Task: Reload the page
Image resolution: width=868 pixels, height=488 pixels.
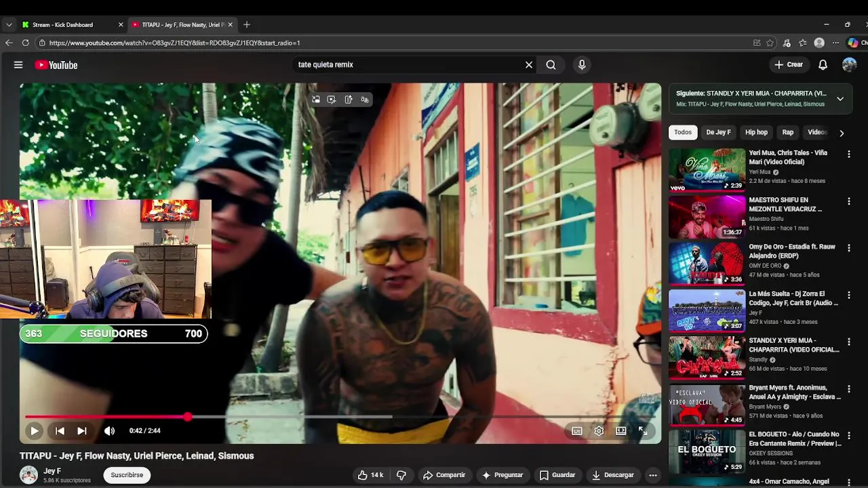Action: point(25,43)
